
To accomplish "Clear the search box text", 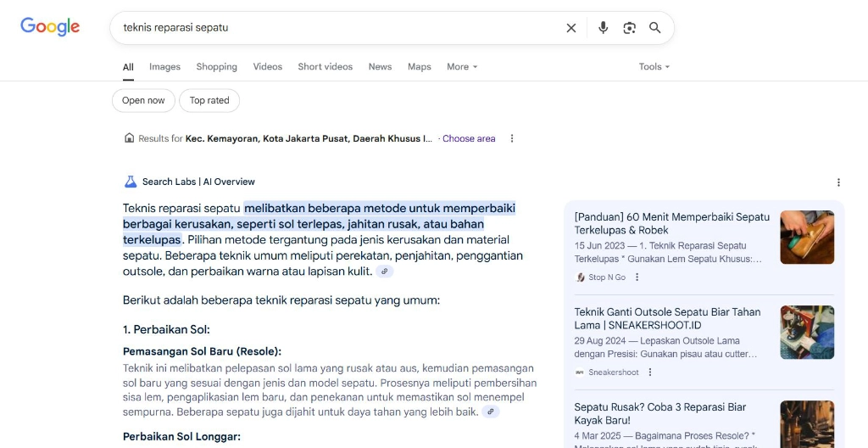I will pyautogui.click(x=570, y=28).
